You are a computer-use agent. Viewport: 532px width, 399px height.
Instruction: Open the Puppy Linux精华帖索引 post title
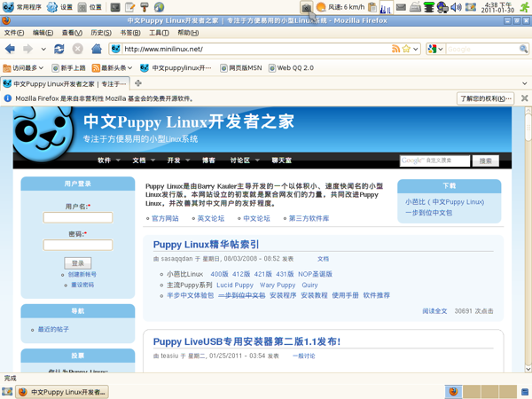pyautogui.click(x=207, y=245)
